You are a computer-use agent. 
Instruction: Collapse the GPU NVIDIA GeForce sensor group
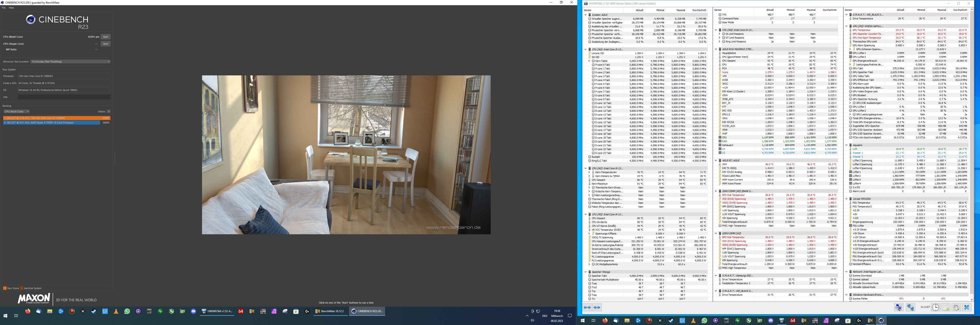click(847, 26)
